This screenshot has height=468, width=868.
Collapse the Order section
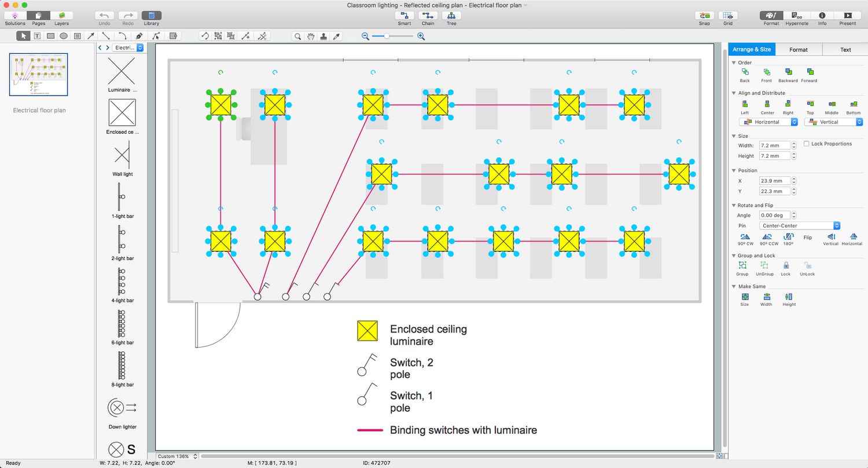coord(734,63)
